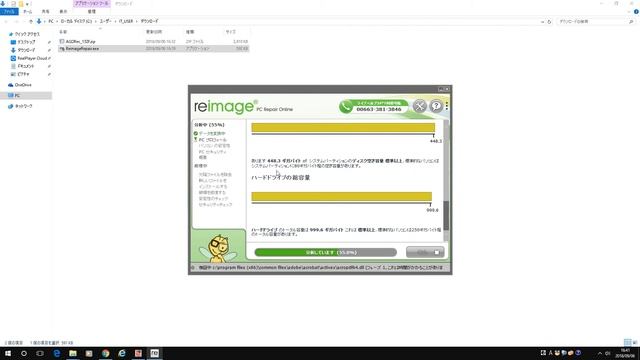Open the taskbar clock and date
640x360 pixels.
(625, 353)
